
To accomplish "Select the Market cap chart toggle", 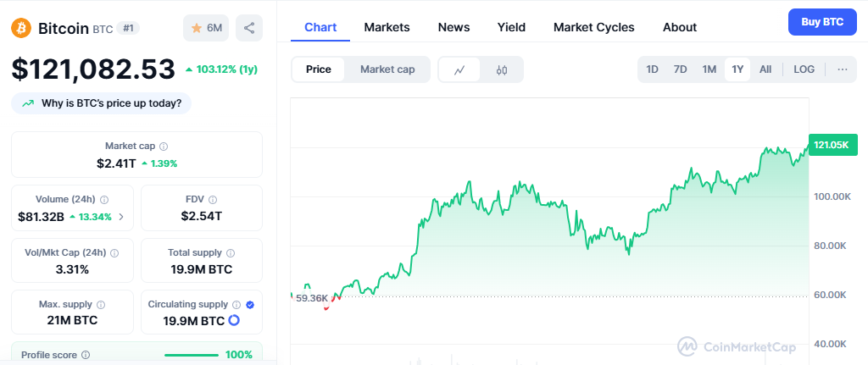I will (387, 69).
